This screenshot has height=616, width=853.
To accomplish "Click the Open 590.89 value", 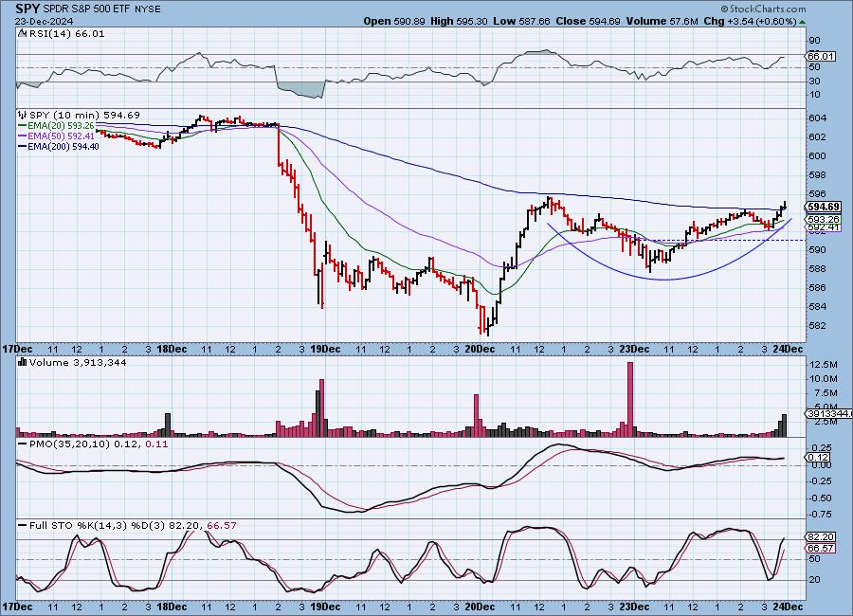I will (x=394, y=21).
